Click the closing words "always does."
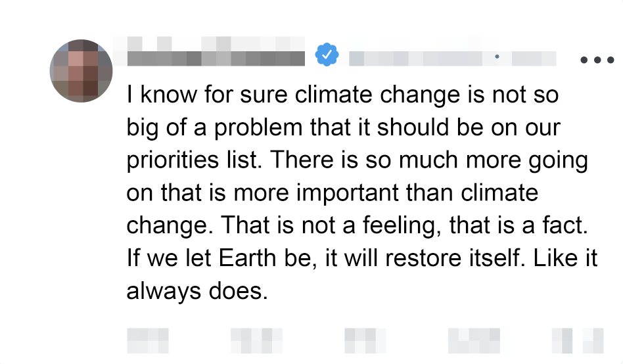 [x=197, y=290]
